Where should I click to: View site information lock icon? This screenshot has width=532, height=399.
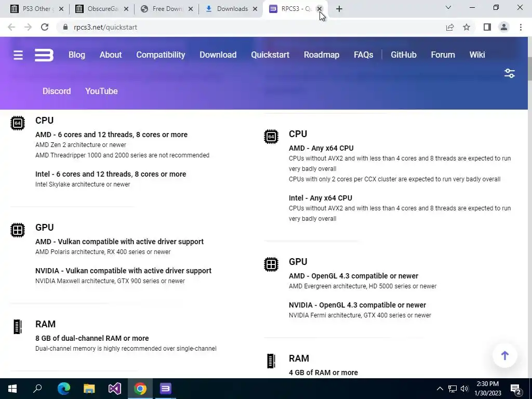65,27
